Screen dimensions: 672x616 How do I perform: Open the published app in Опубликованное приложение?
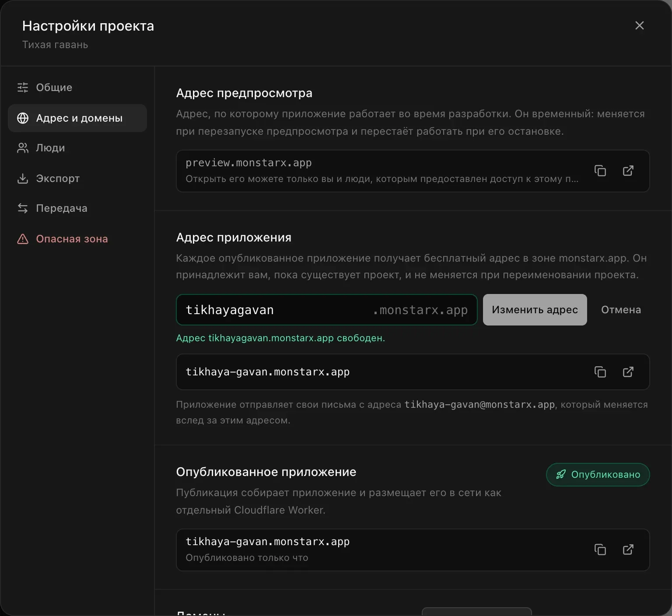(x=628, y=549)
